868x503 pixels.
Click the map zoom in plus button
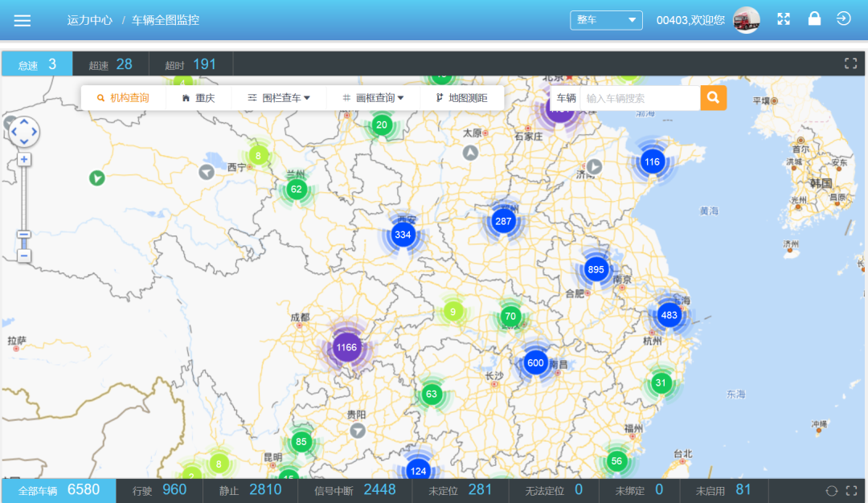click(x=24, y=159)
